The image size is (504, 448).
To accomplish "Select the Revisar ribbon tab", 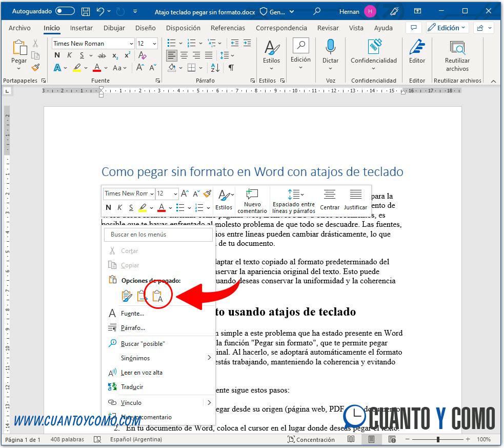I will (328, 28).
